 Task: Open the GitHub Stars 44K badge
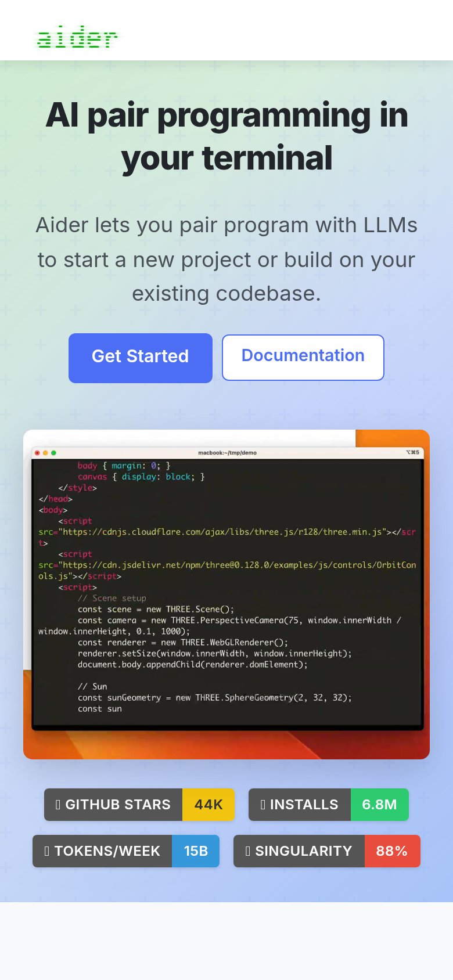tap(139, 805)
